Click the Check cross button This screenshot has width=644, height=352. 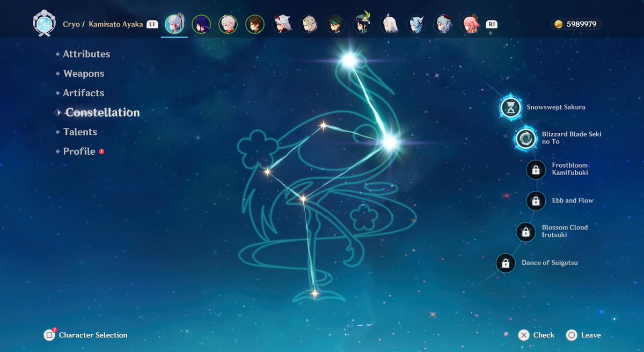click(x=524, y=335)
